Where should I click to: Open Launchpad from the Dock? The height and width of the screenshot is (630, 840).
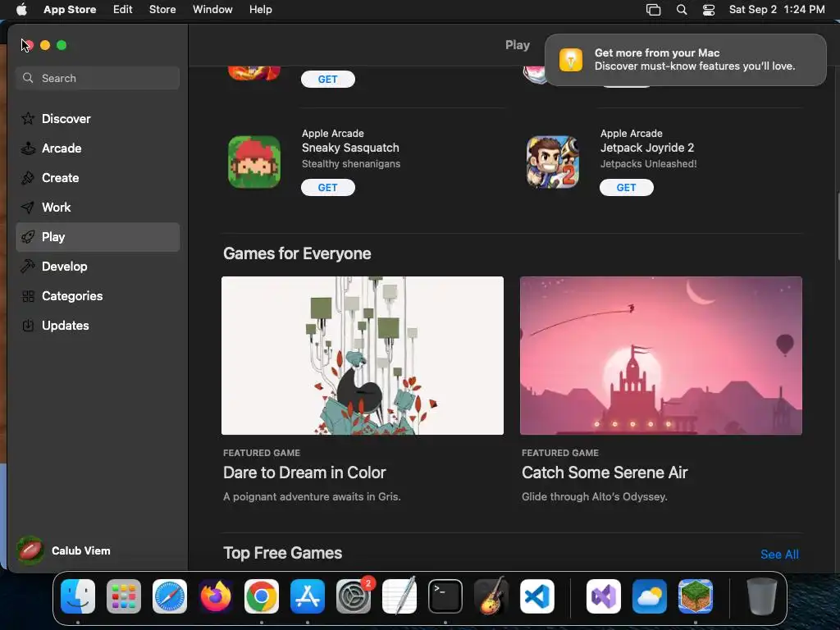click(124, 596)
